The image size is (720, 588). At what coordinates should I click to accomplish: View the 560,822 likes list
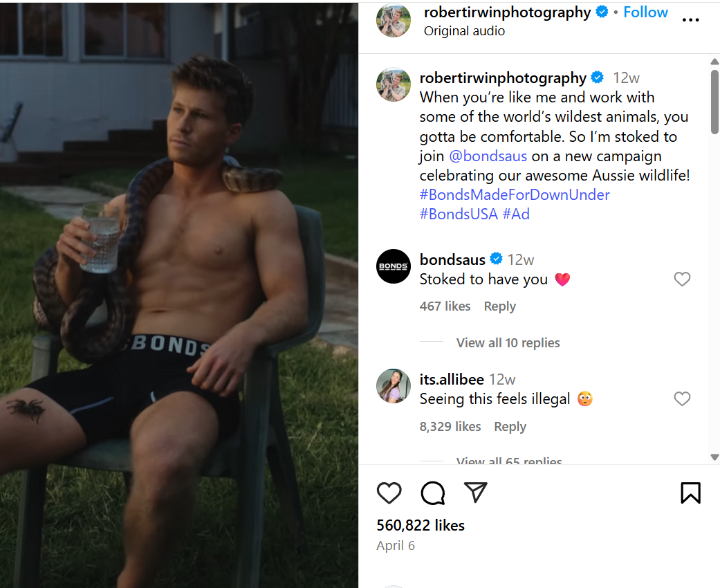tap(420, 525)
